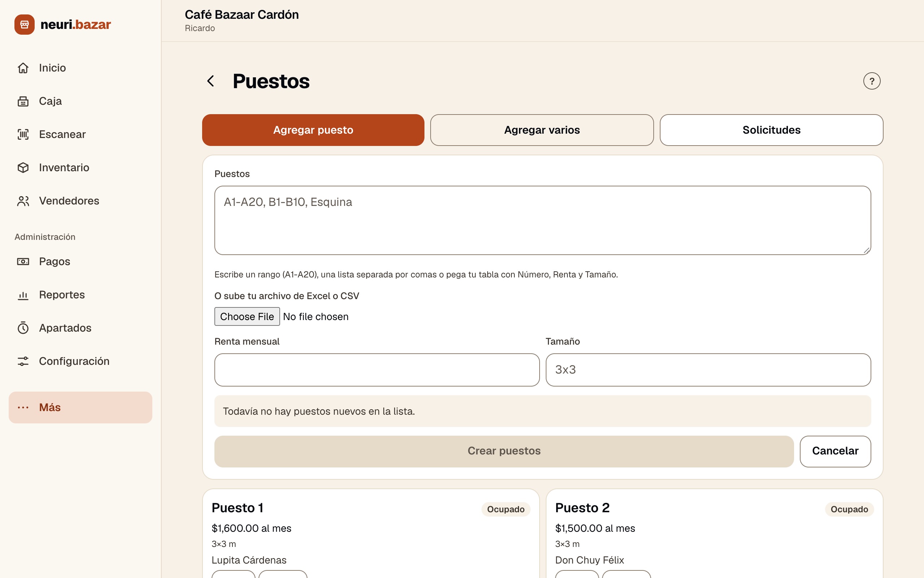Viewport: 924px width, 578px height.
Task: Click the Crear puestos button
Action: pos(504,451)
